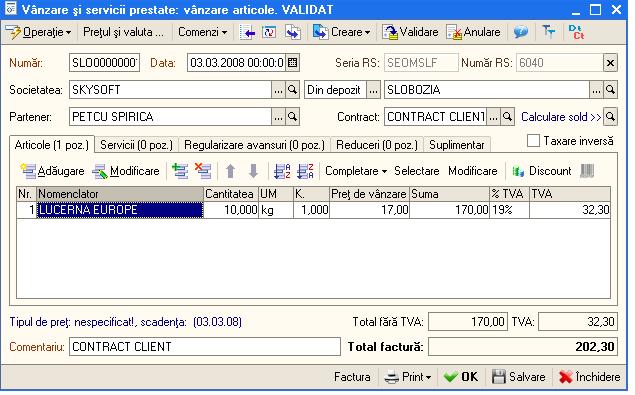Click the Nomenclator column header
This screenshot has width=635, height=395.
(x=120, y=194)
